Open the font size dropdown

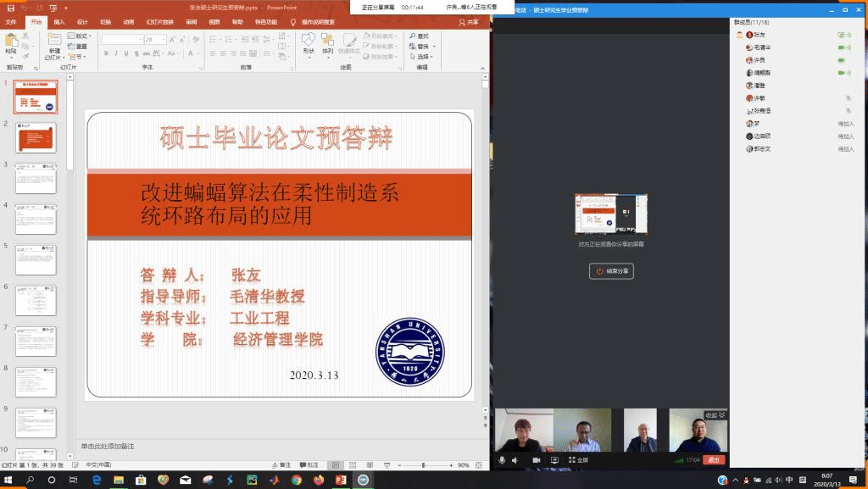[x=162, y=39]
